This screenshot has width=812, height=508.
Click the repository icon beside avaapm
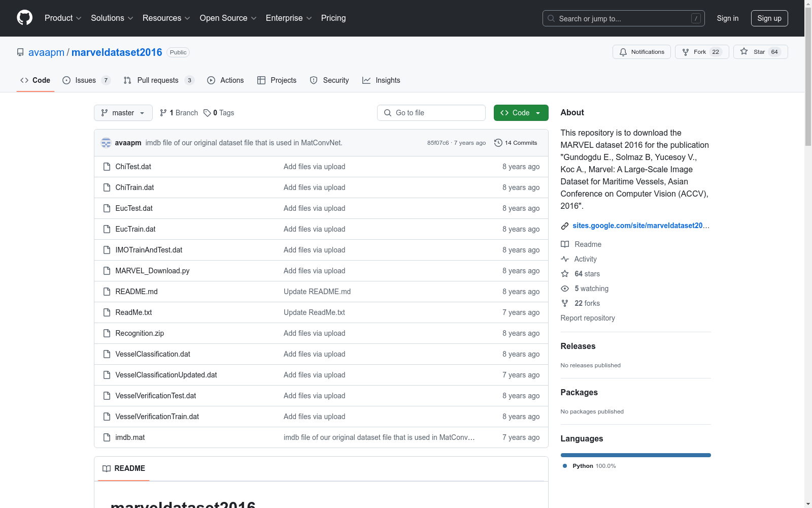point(20,52)
